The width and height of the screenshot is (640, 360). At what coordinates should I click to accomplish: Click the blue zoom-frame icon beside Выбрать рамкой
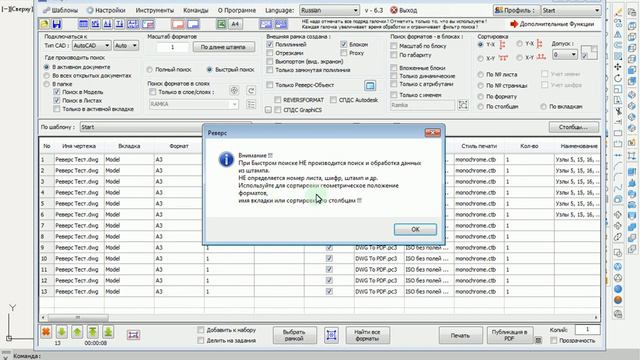pyautogui.click(x=331, y=336)
